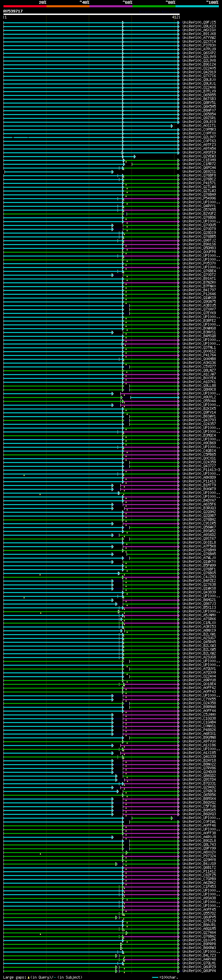Click hit label UniRef100_Q8L743
This screenshot has height=980, width=222.
(199, 845)
